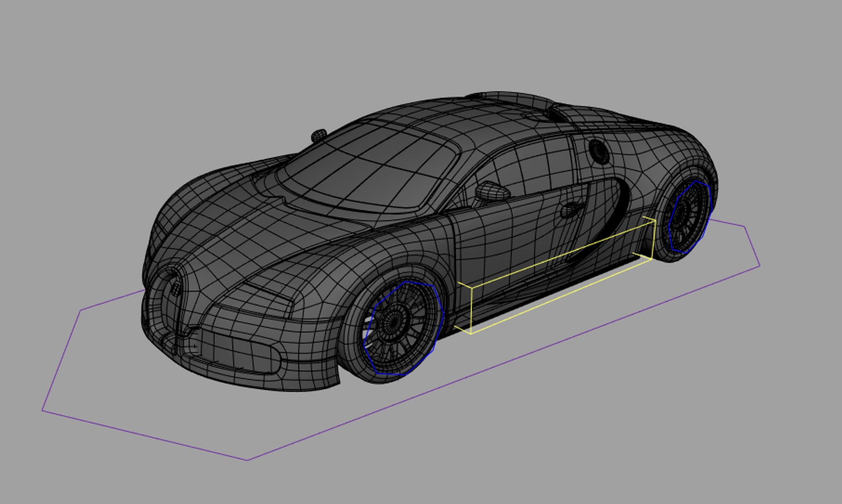Viewport: 842px width, 504px height.
Task: Click the left side mirror near windshield
Action: pyautogui.click(x=319, y=135)
